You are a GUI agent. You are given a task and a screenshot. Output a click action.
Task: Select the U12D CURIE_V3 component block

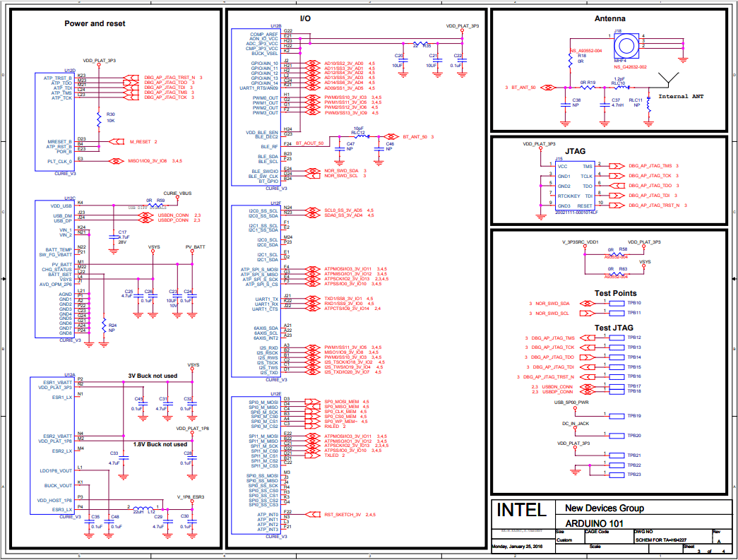tap(56, 120)
